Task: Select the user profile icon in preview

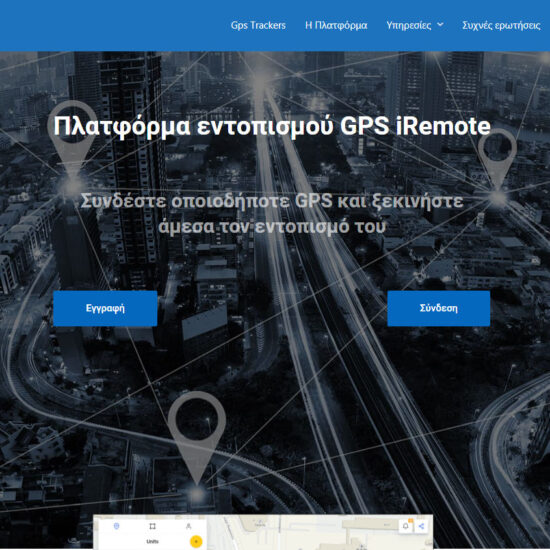Action: click(x=188, y=526)
